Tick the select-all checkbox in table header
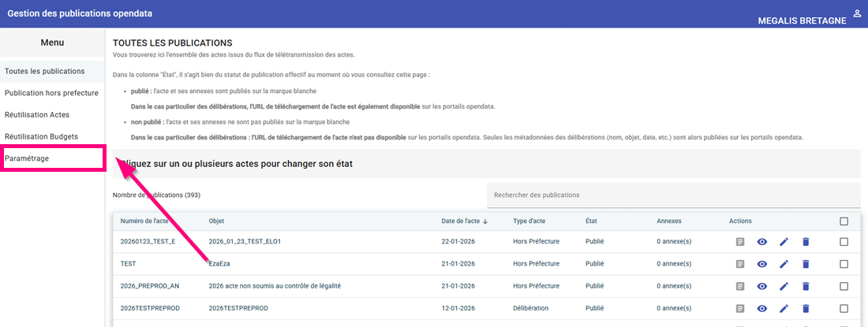The width and height of the screenshot is (868, 327). coord(844,221)
